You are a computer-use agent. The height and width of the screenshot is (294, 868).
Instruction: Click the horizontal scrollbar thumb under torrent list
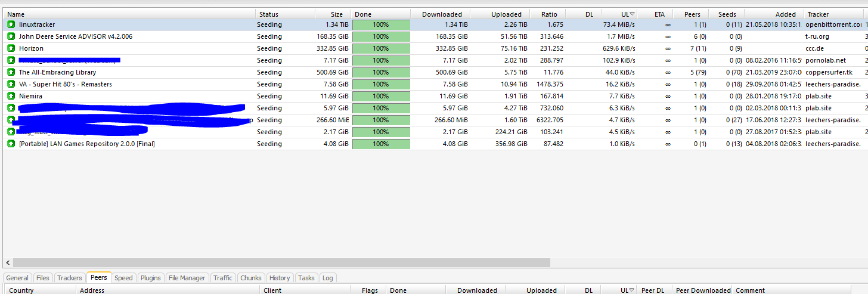281,262
